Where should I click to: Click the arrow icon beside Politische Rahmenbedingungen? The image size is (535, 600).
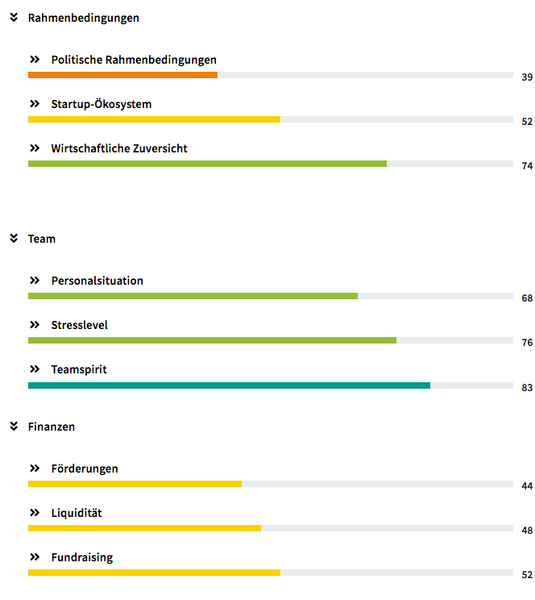(x=35, y=60)
